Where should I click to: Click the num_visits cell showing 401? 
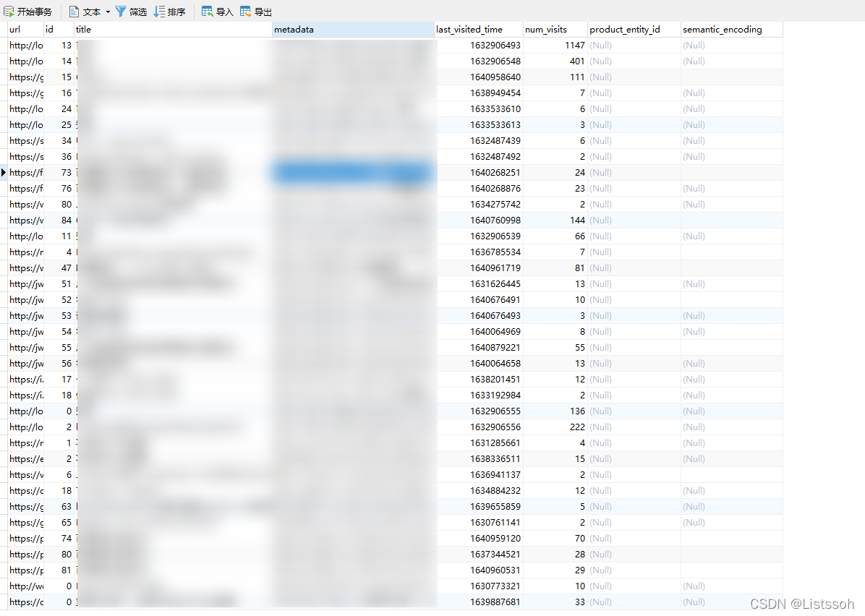pos(555,61)
